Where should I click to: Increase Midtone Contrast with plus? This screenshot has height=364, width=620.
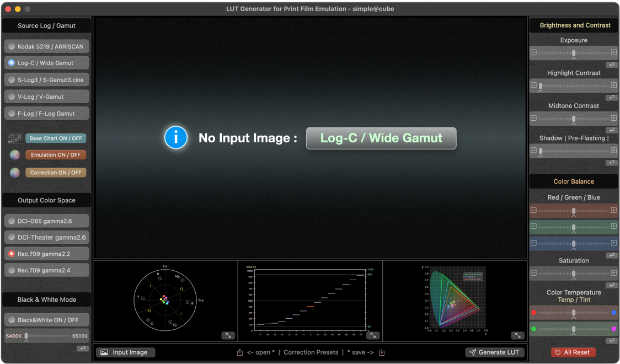614,118
